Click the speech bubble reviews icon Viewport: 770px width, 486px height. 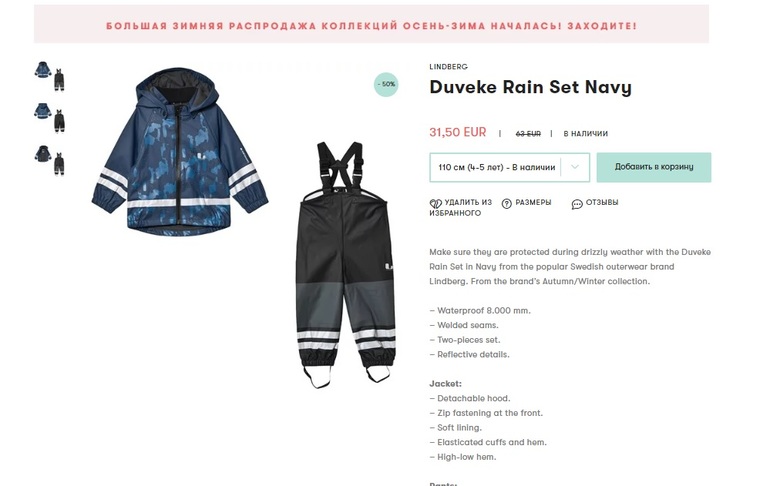[x=577, y=204]
